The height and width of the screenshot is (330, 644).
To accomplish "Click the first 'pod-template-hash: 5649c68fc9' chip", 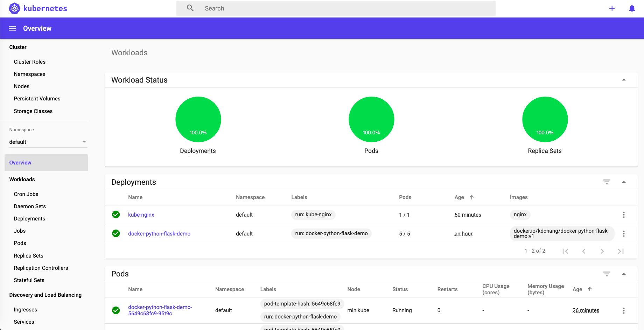I will [x=302, y=304].
